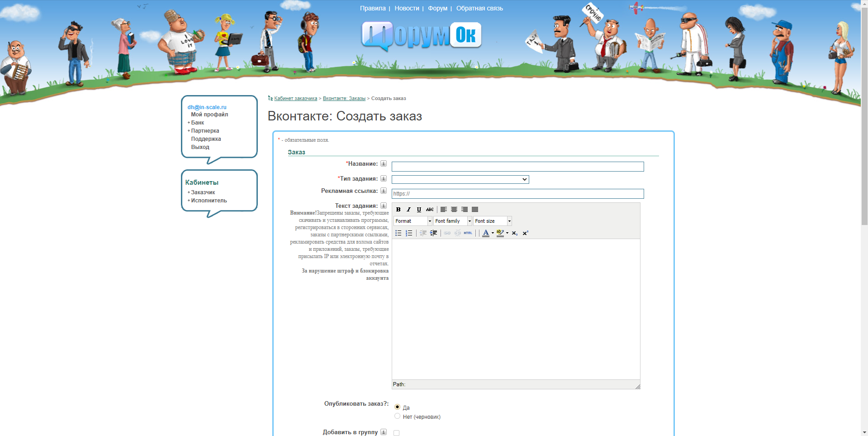This screenshot has width=868, height=436.
Task: Insert a numbered list
Action: point(409,233)
